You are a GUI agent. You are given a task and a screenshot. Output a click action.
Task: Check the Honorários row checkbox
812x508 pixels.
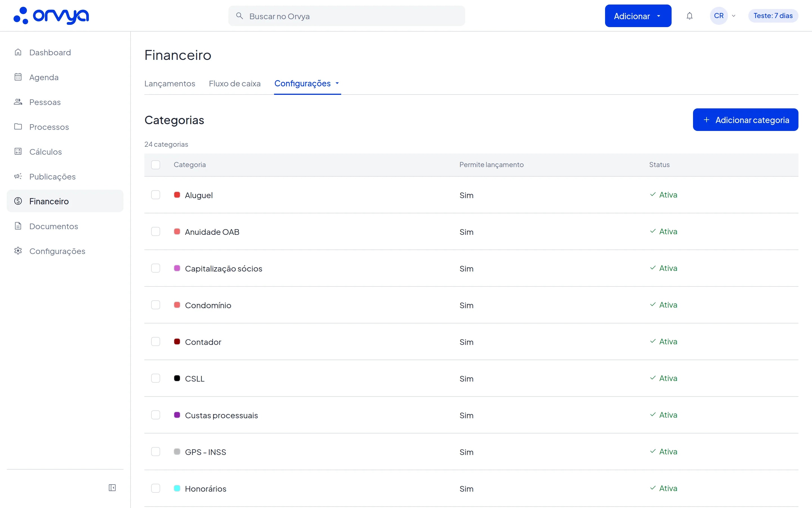(x=156, y=488)
